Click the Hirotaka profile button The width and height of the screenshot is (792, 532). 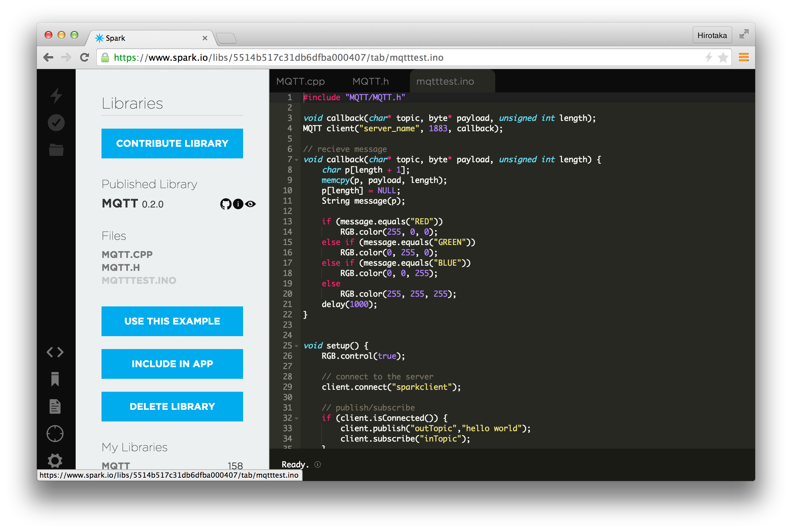pyautogui.click(x=712, y=35)
